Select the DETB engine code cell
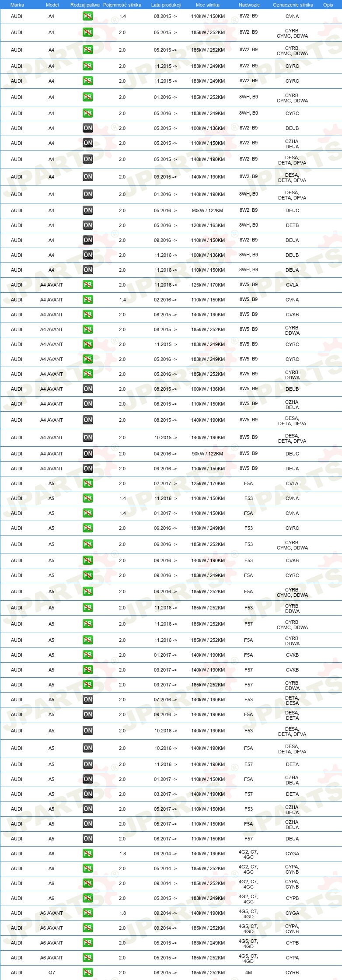This screenshot has height=980, width=342. click(292, 225)
